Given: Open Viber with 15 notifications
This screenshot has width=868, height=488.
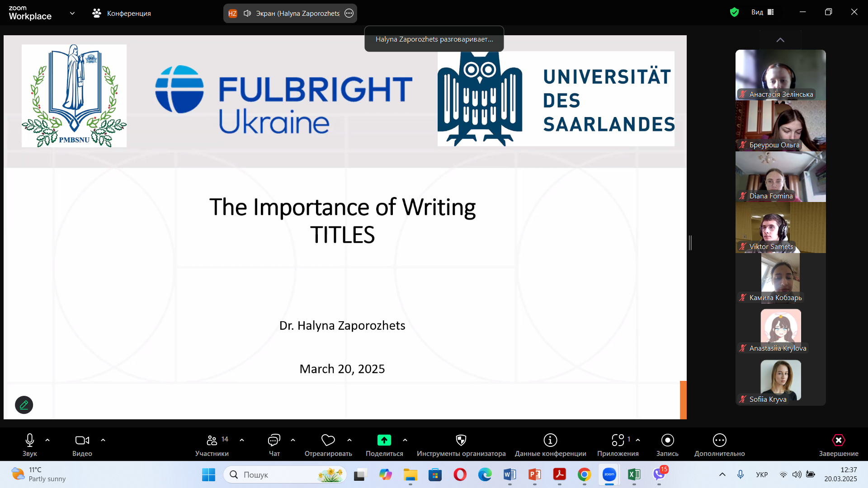Looking at the screenshot, I should [659, 474].
